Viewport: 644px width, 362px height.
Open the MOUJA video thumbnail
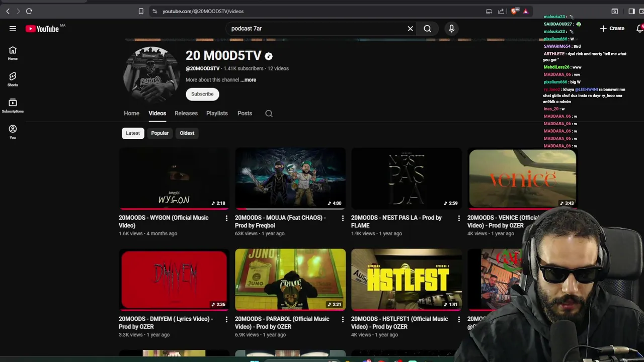(x=290, y=178)
